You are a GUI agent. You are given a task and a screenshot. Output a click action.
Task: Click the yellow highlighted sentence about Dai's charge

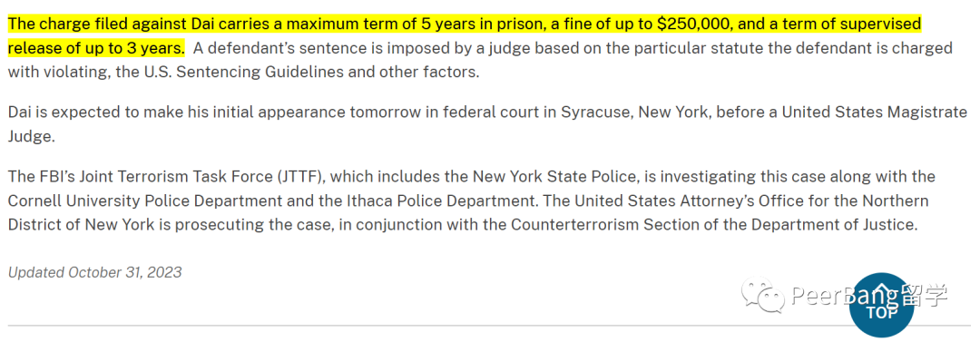click(464, 35)
